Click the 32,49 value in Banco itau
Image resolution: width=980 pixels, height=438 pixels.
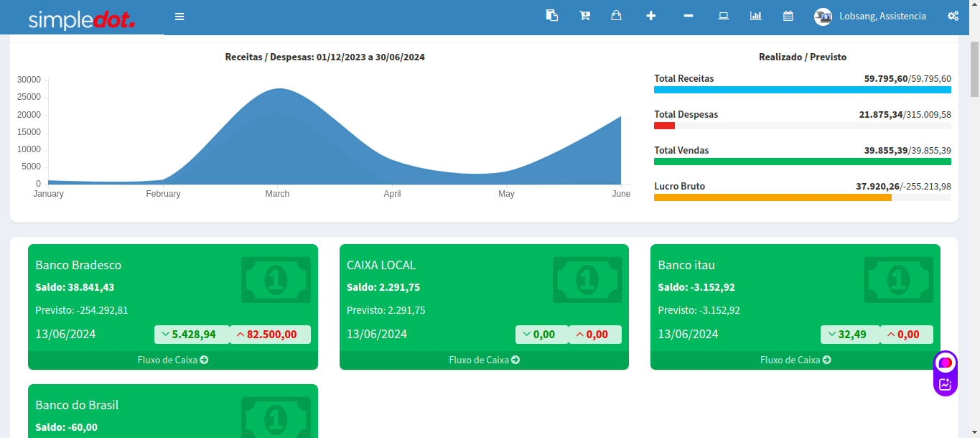[851, 335]
